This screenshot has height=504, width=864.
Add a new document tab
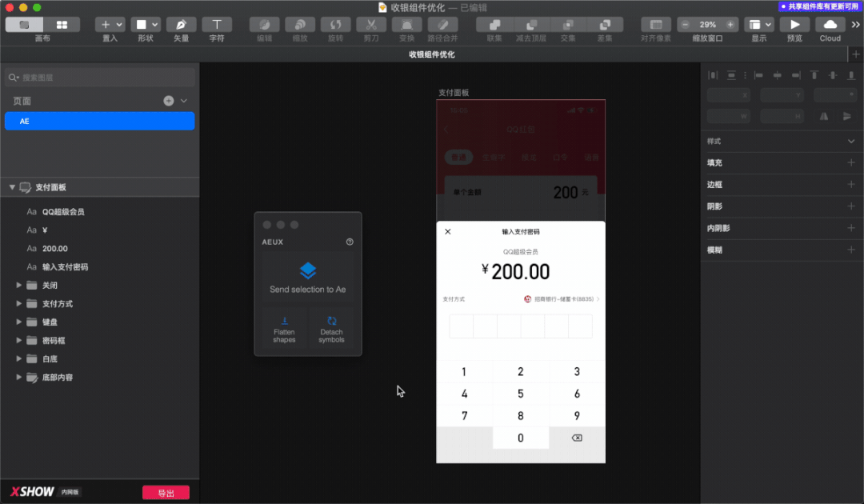[x=856, y=54]
